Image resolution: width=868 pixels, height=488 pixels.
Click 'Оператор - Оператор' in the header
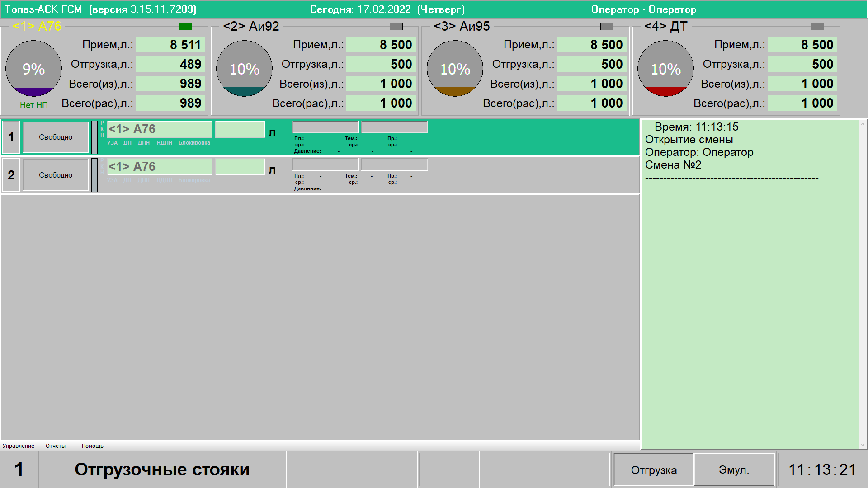pyautogui.click(x=644, y=9)
